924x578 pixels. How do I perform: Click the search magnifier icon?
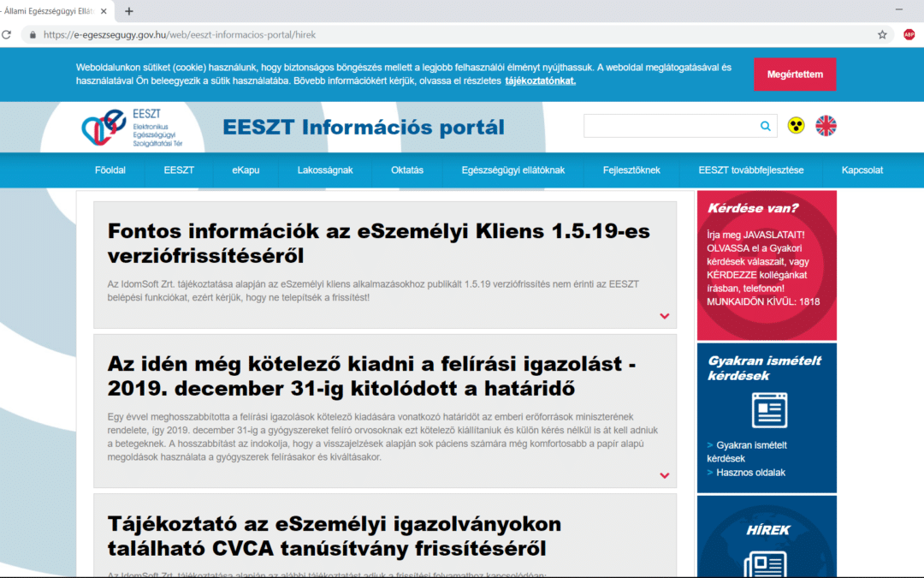point(765,126)
